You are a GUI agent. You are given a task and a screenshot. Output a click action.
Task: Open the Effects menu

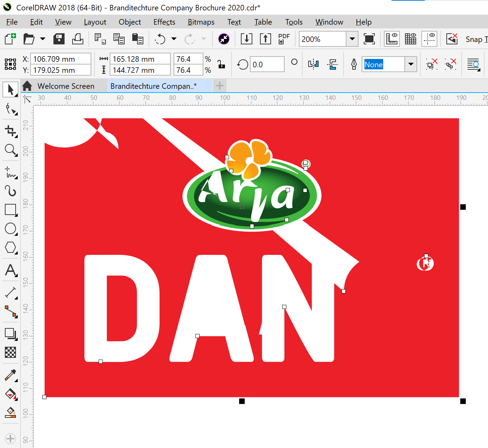click(x=164, y=22)
